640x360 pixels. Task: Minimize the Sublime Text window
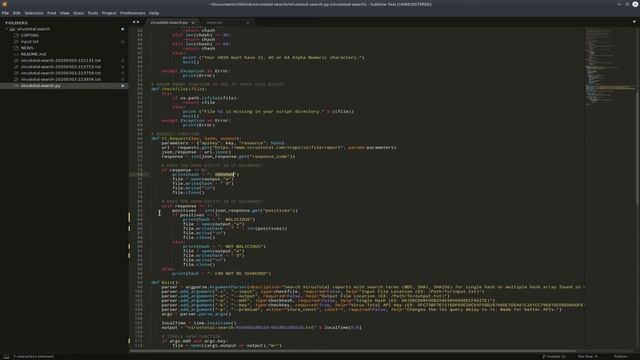pyautogui.click(x=619, y=4)
